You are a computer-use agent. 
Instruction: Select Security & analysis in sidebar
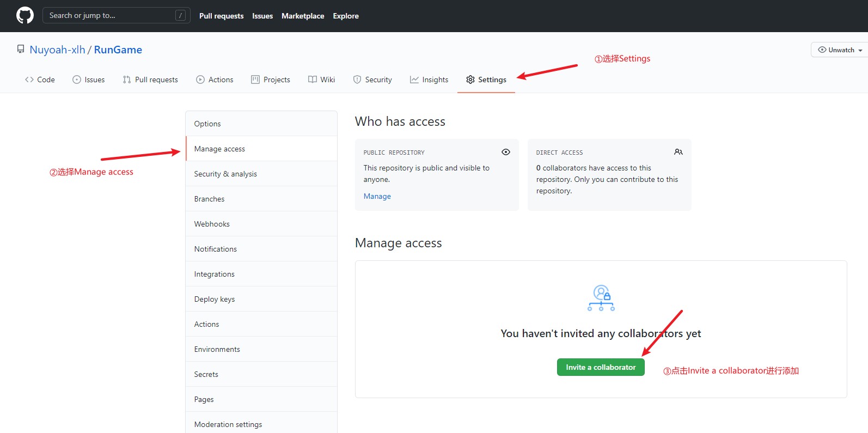click(225, 174)
